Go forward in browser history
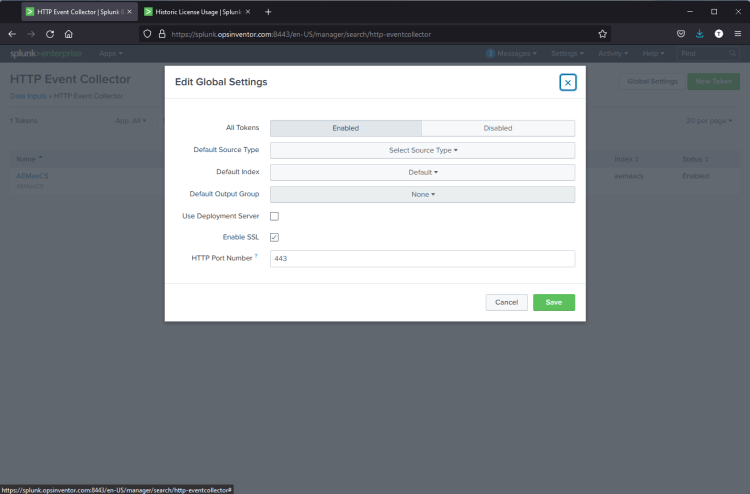 click(31, 34)
